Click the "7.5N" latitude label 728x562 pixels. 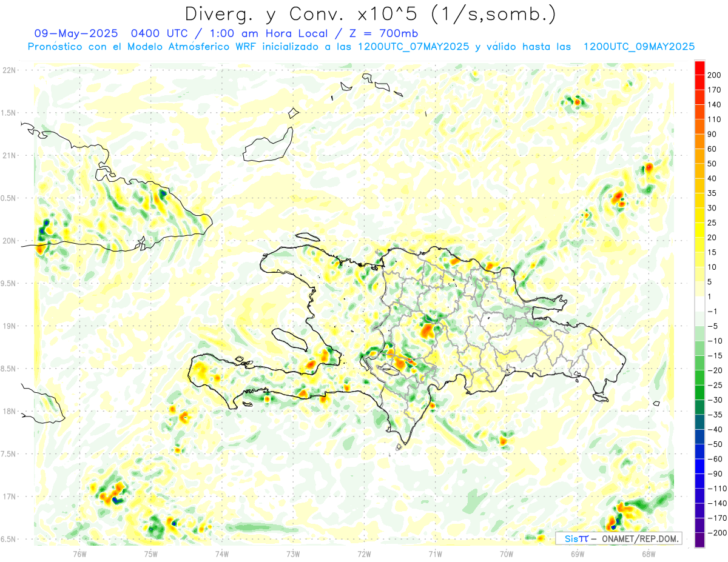(9, 454)
